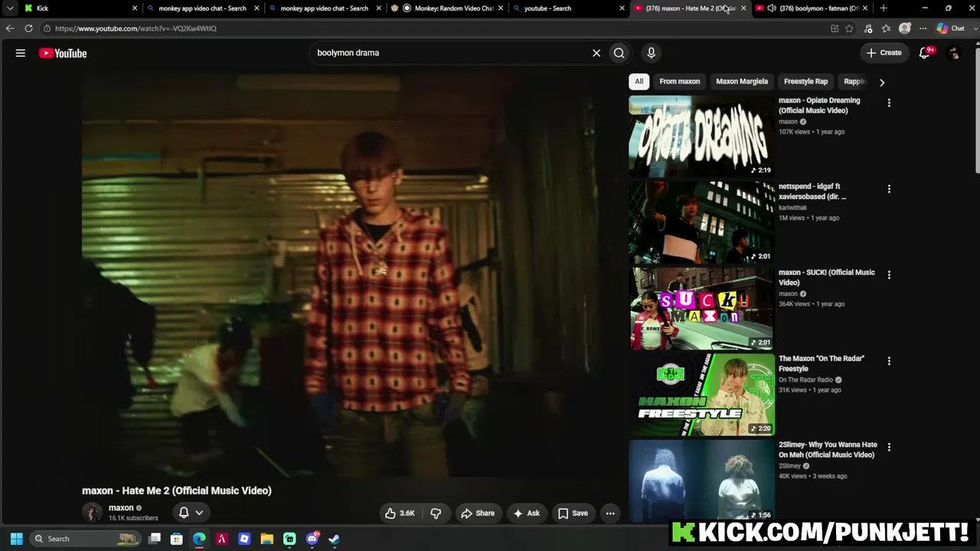Open the browser profile avatar icon
This screenshot has height=551, width=980.
905,28
